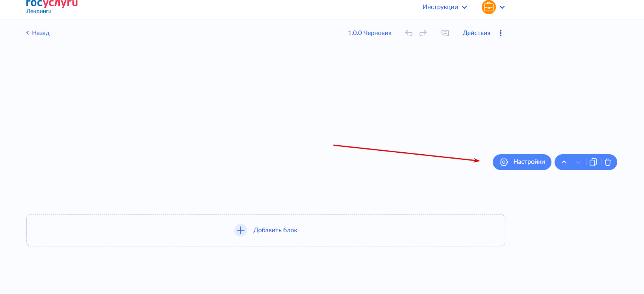The image size is (644, 294).
Task: Delete the block with the trash icon
Action: 608,162
